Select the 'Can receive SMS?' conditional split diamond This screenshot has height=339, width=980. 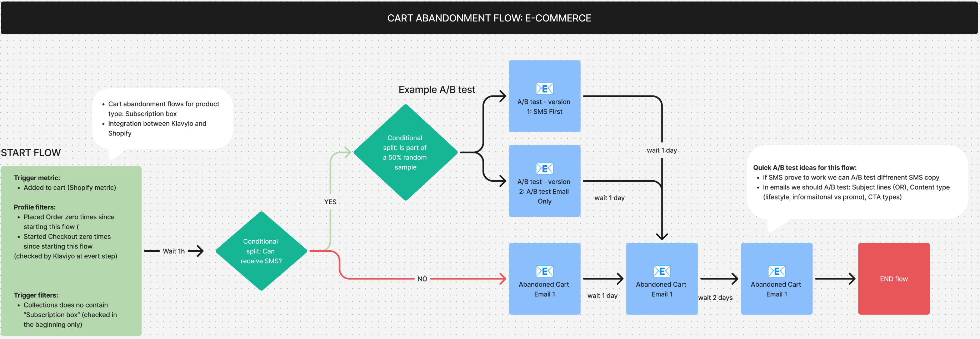(261, 251)
